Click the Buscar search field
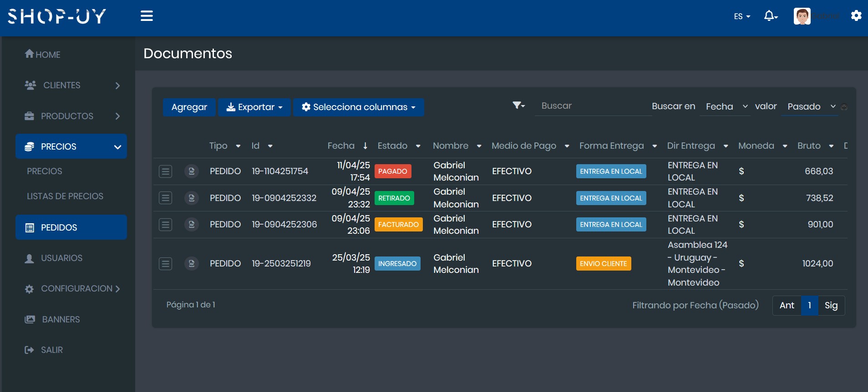868x392 pixels. click(x=593, y=106)
